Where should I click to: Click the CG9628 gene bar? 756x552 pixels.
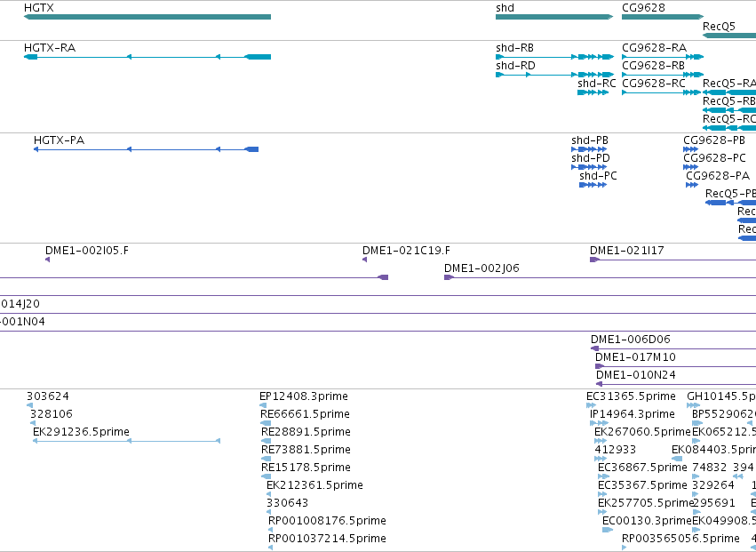pyautogui.click(x=663, y=17)
